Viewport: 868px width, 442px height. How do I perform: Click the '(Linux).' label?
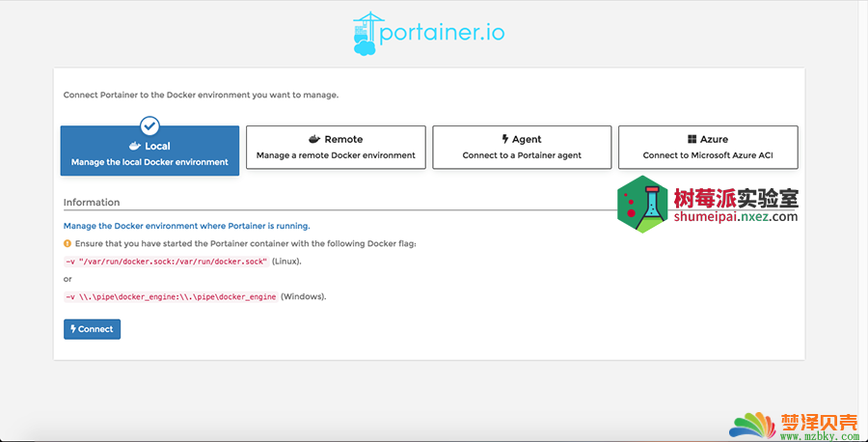pos(286,262)
